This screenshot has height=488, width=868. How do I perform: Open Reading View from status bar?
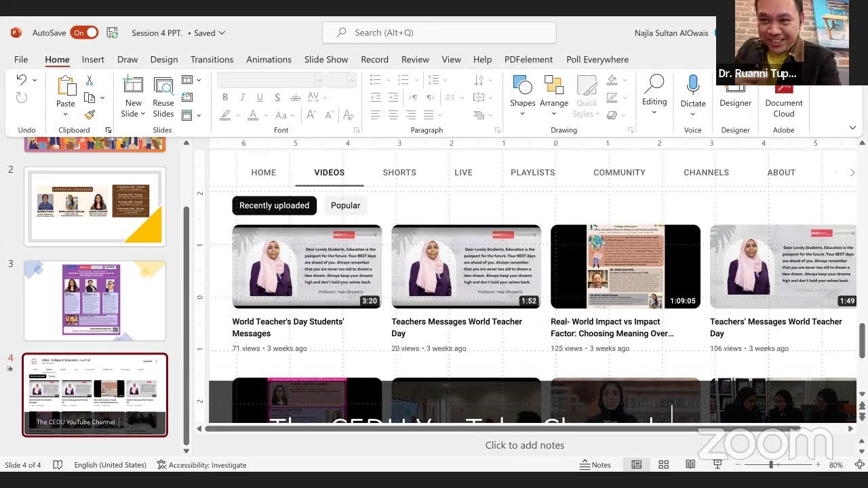click(690, 465)
